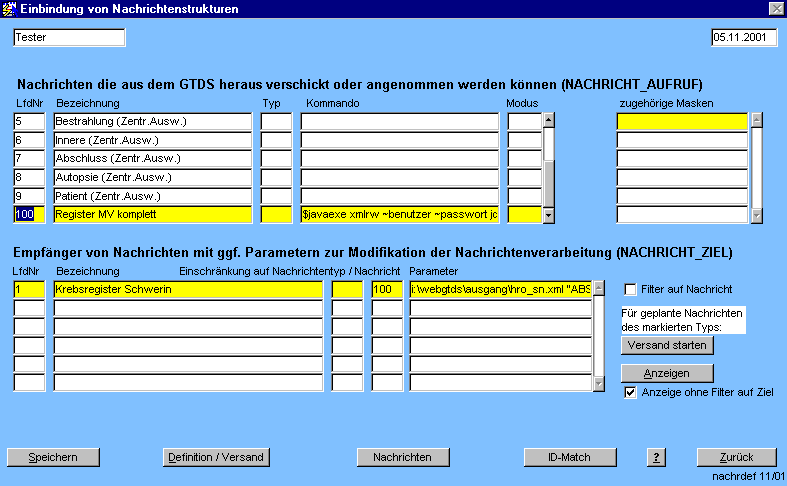The height and width of the screenshot is (486, 787).
Task: Click up arrow of zugehörige Masken scrollbar
Action: [757, 121]
